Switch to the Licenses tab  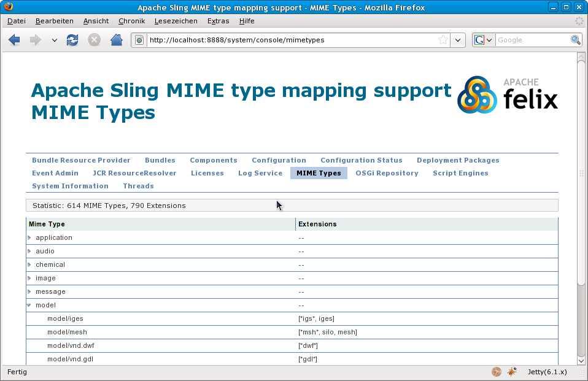click(x=207, y=173)
